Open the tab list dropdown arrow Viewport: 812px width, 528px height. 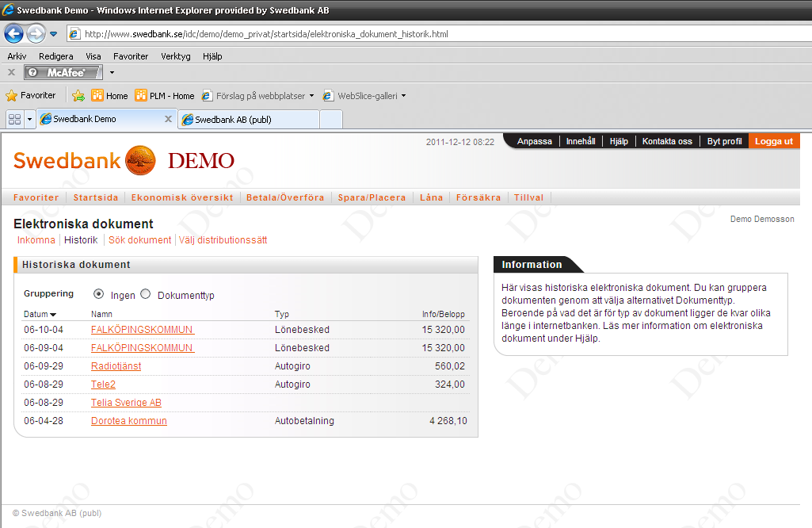(x=29, y=119)
